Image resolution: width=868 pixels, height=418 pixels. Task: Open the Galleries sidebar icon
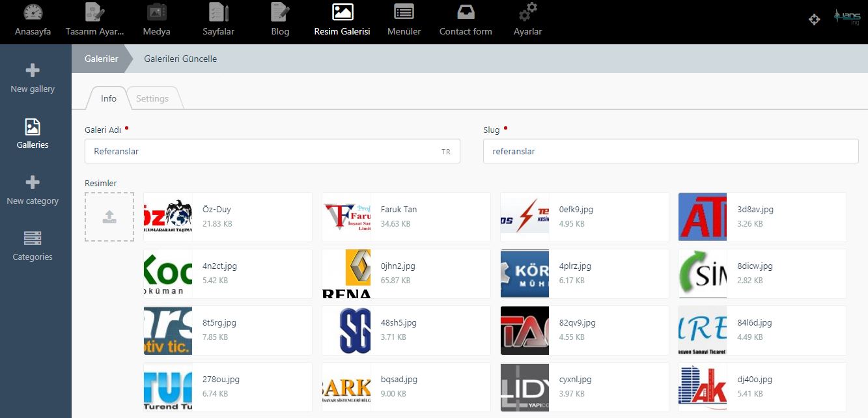(32, 126)
